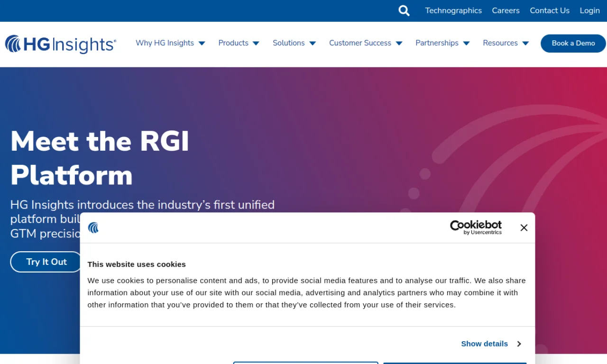Viewport: 607px width, 364px height.
Task: Open the Customer Success menu item
Action: [x=360, y=43]
